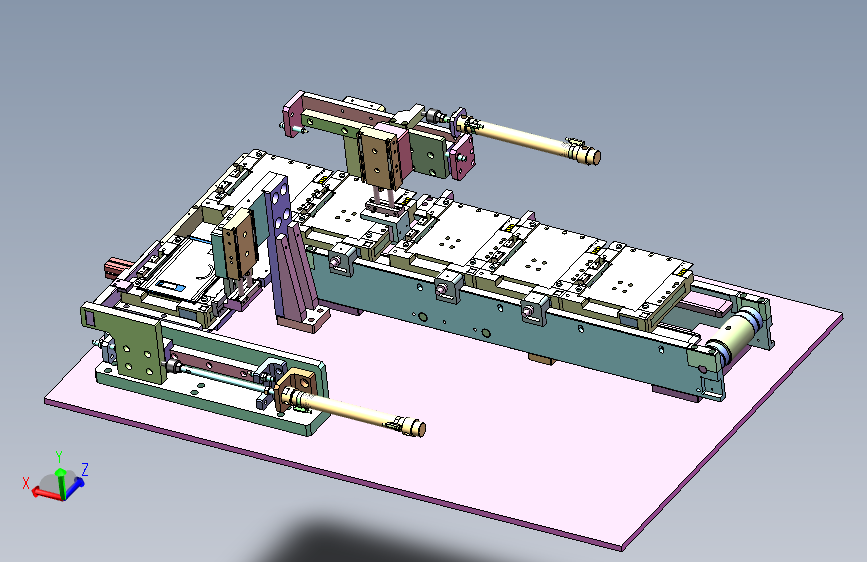Click the red X axis of the orientation triad
The width and height of the screenshot is (867, 562).
(47, 493)
